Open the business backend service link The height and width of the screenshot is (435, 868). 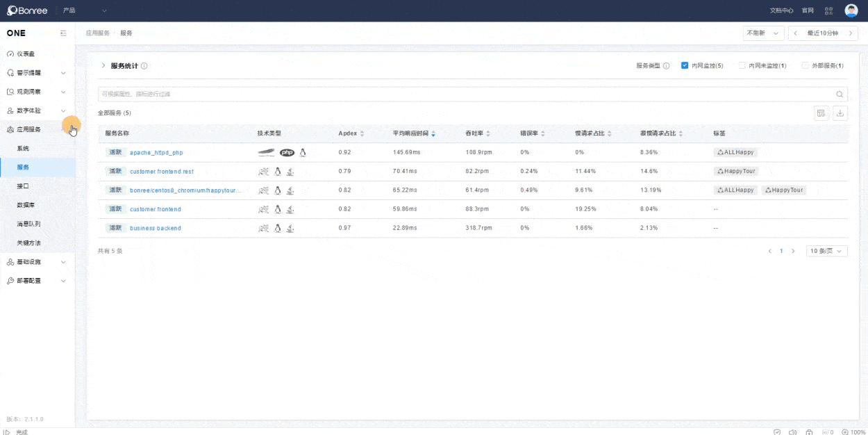pos(155,228)
